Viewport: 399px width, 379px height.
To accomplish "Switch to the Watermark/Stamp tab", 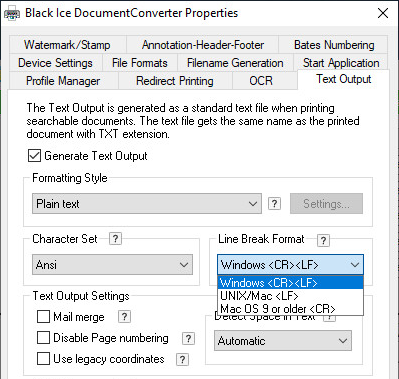I will (67, 45).
